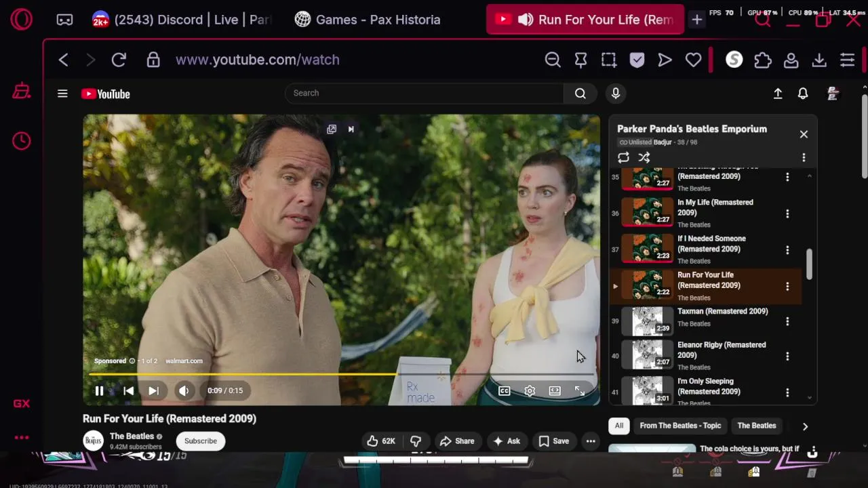Open video settings gear menu
The image size is (868, 488).
tap(530, 390)
